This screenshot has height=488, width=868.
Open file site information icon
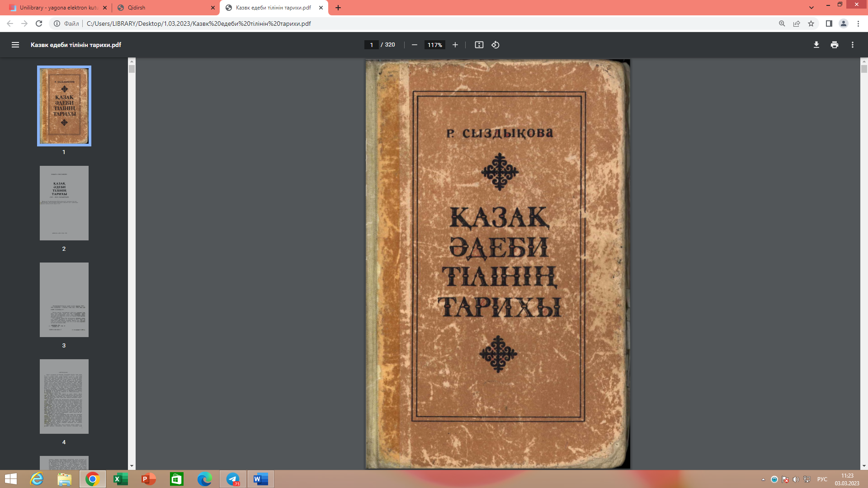pyautogui.click(x=57, y=23)
